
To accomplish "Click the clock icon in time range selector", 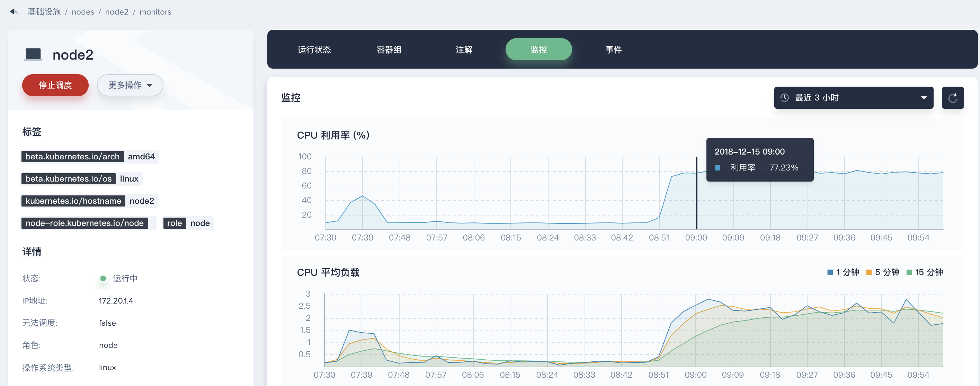I will tap(784, 98).
